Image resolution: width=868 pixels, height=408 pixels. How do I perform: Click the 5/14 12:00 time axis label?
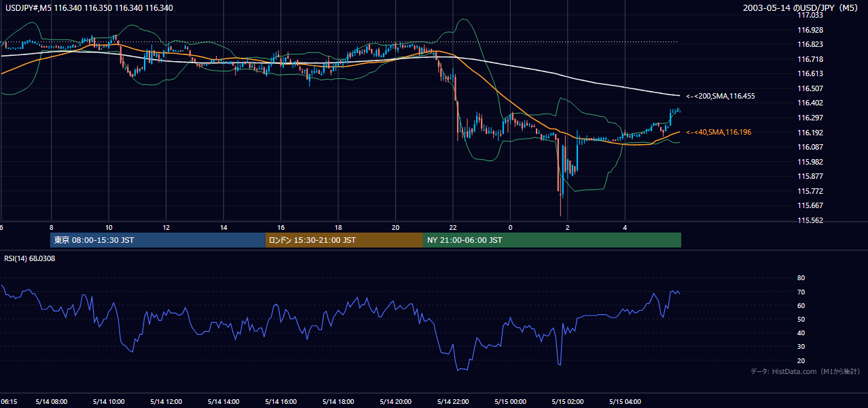[166, 402]
